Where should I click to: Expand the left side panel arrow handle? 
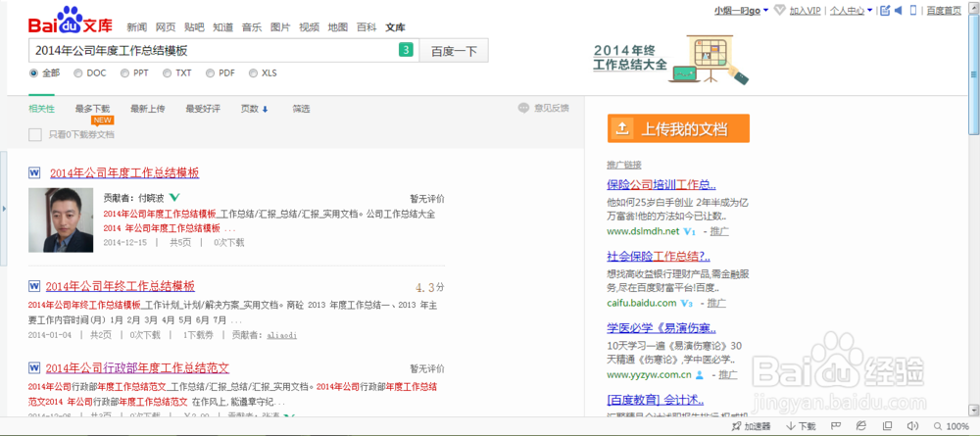point(4,208)
